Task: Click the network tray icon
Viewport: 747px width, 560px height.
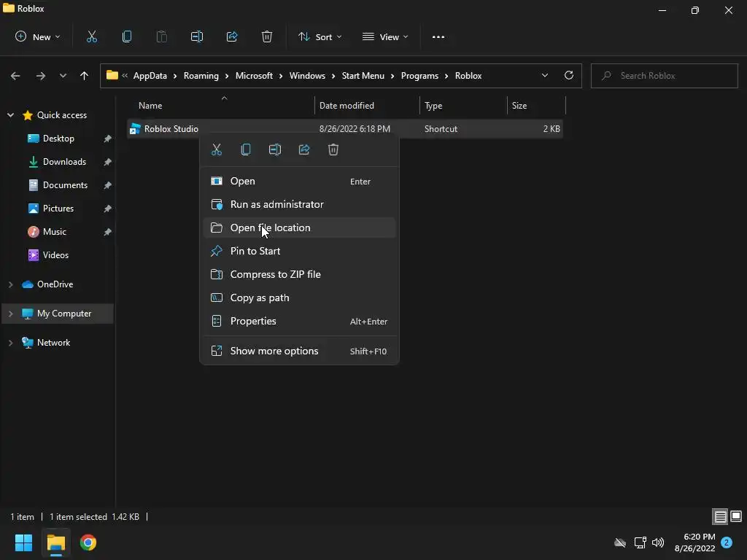Action: (640, 542)
